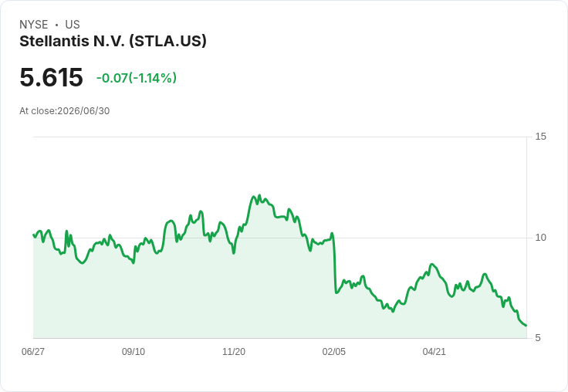Click the price line peak above 04/21

click(x=431, y=265)
